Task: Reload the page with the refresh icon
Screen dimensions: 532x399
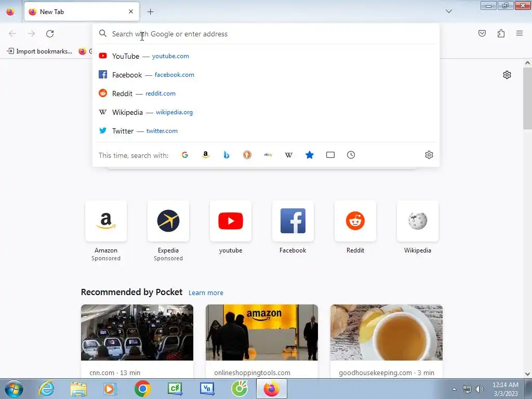Action: (50, 34)
